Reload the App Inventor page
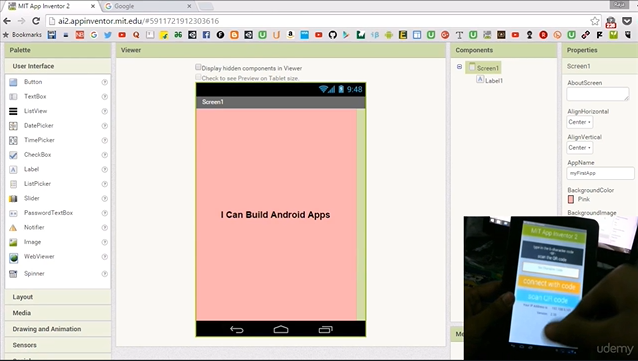The height and width of the screenshot is (361, 638). tap(36, 21)
